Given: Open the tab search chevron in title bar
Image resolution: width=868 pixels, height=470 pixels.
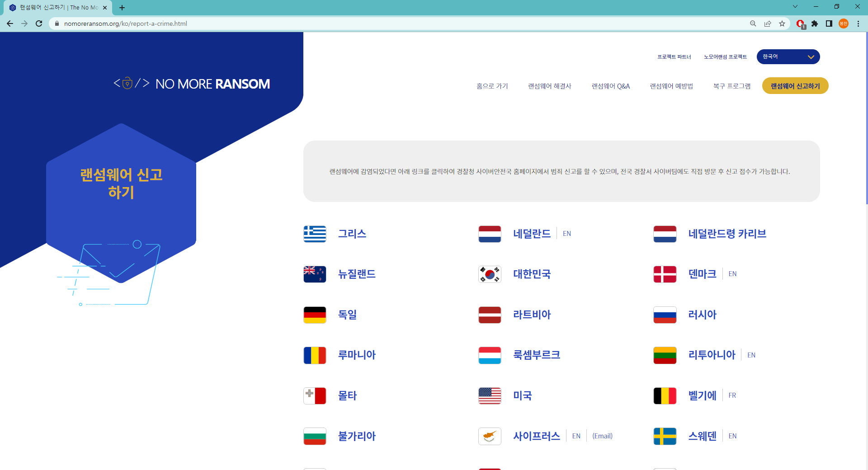Looking at the screenshot, I should [795, 6].
